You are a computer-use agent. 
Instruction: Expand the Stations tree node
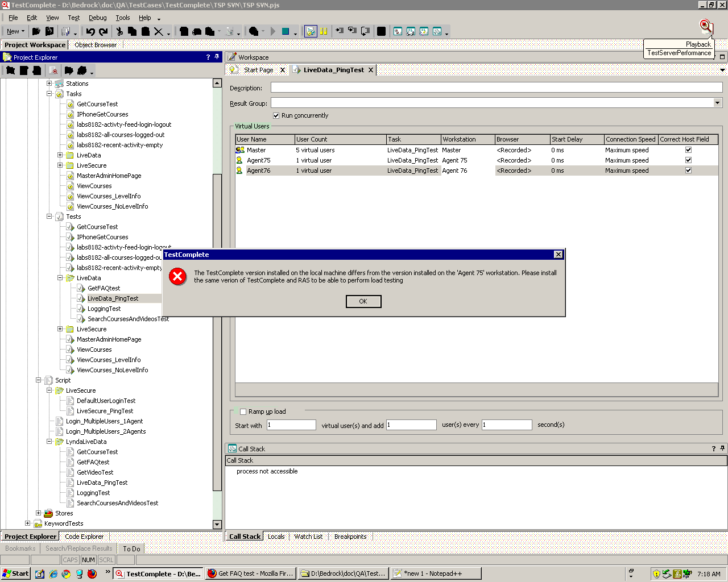[49, 84]
